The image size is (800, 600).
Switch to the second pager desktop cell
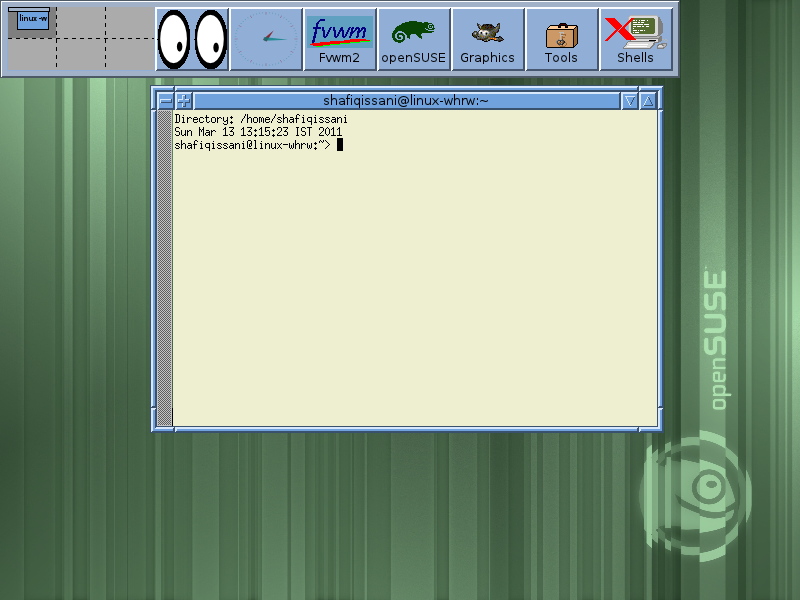pos(81,23)
